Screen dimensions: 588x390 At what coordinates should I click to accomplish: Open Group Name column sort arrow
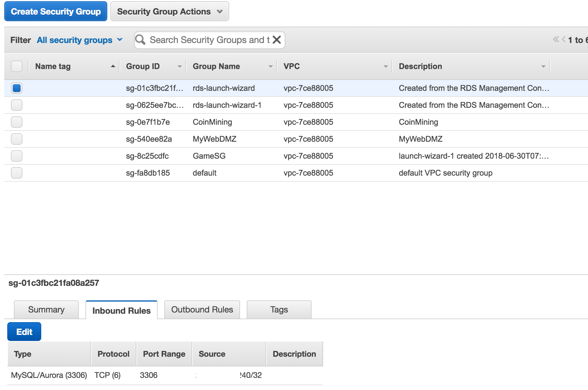coord(270,66)
